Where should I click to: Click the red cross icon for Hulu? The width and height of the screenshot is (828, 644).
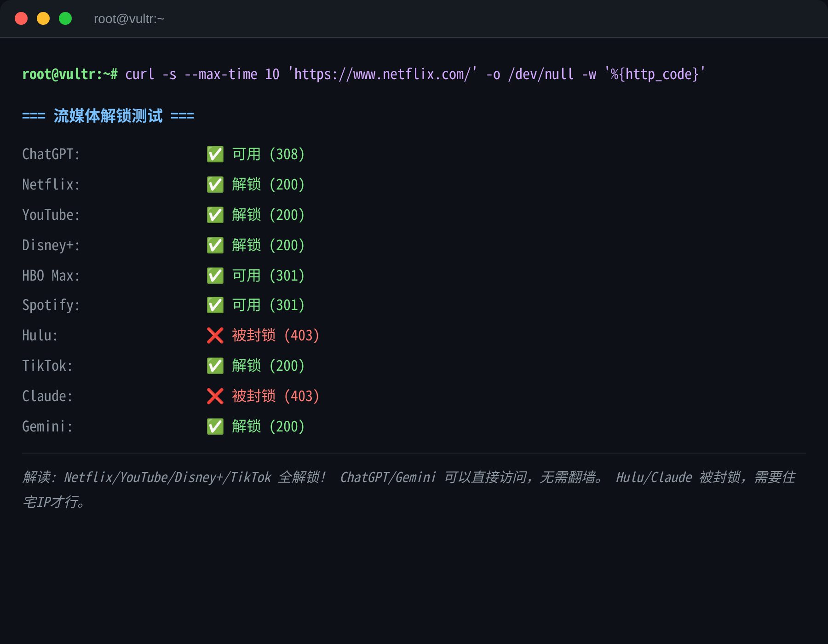[215, 335]
